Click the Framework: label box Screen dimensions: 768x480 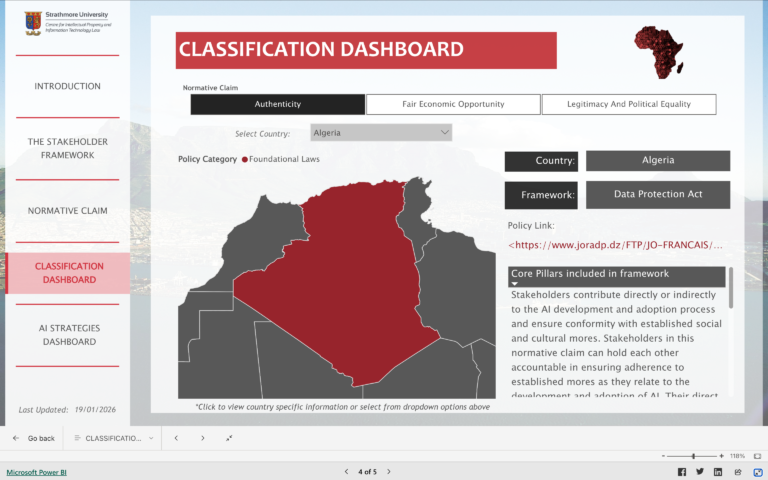(541, 195)
